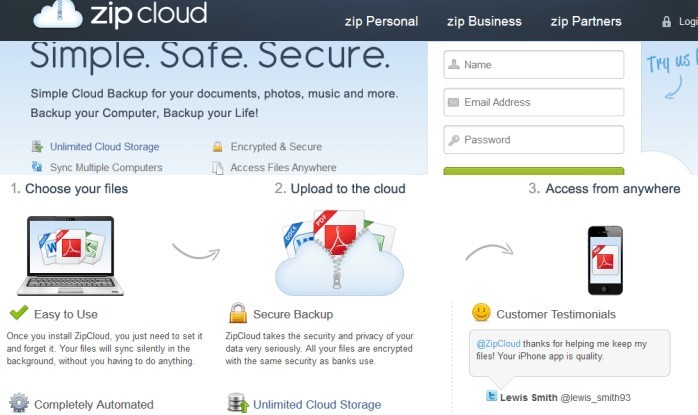Click the green signup button below Password
Screen dimensions: 698x415
534,171
